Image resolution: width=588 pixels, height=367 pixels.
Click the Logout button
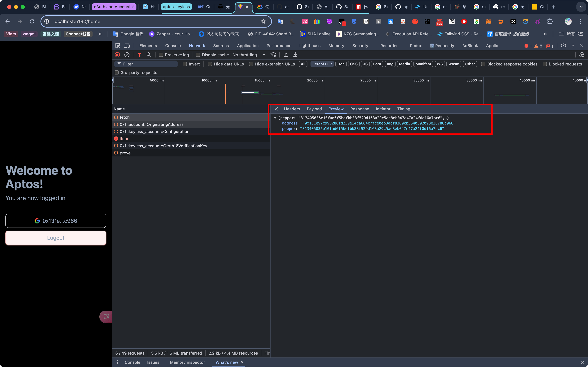[x=56, y=238]
